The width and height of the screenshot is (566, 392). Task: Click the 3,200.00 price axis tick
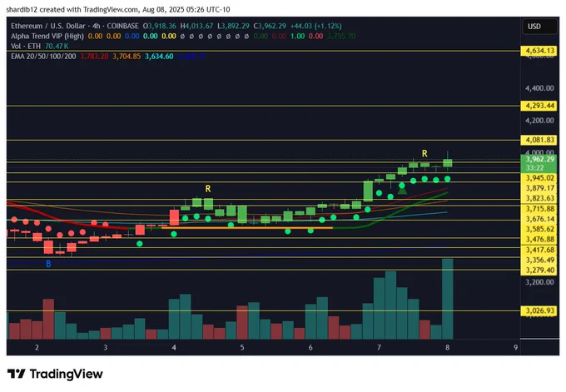click(x=539, y=282)
